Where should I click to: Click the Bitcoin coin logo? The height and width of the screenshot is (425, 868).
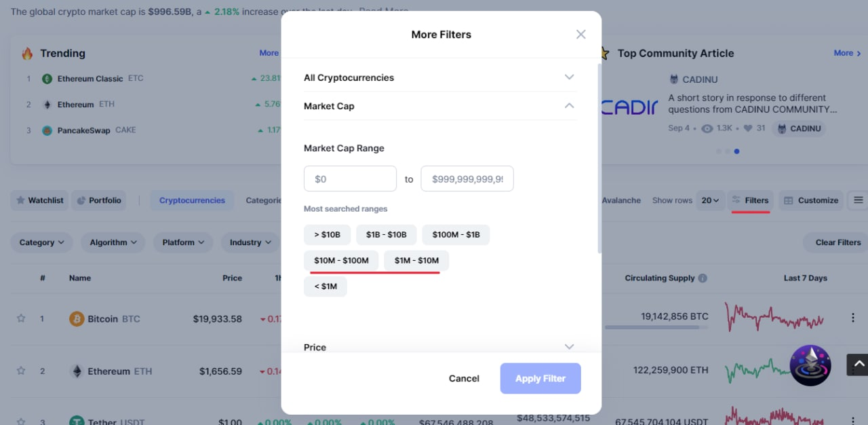(x=77, y=318)
